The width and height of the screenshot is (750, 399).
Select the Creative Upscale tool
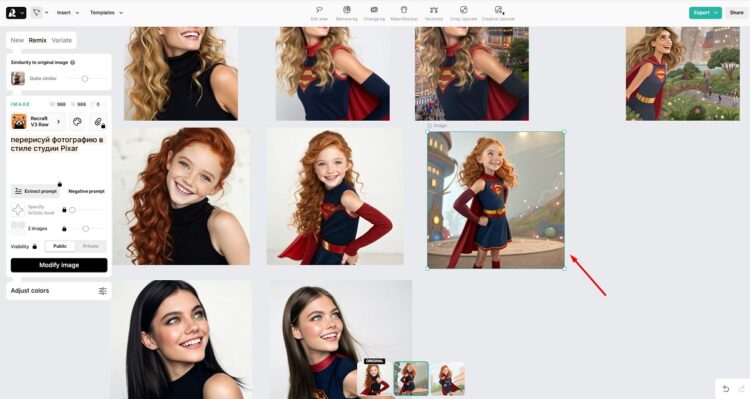[x=498, y=13]
